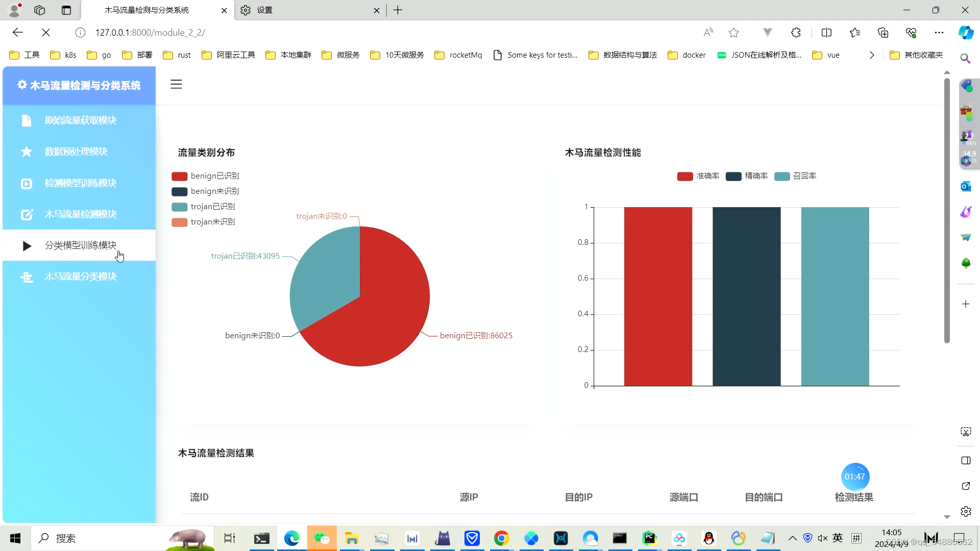Open the vue bookmarks folder
The width and height of the screenshot is (980, 551).
pos(826,55)
